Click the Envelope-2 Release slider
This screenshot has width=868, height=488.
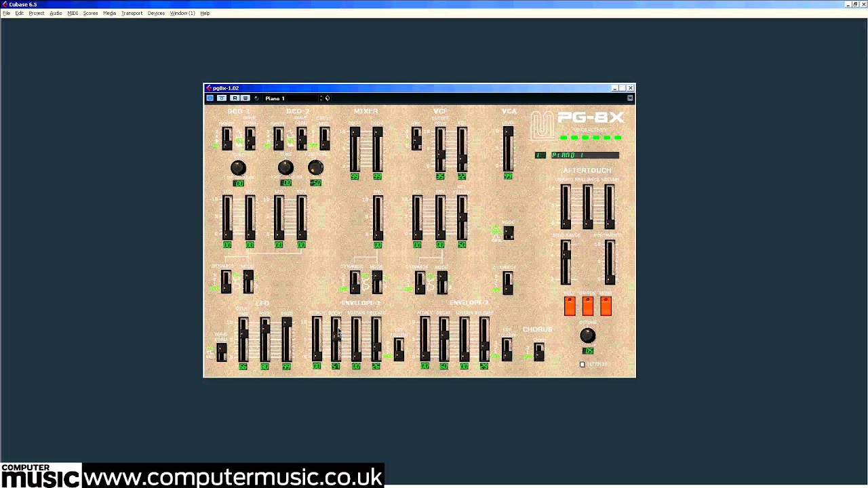click(x=484, y=340)
